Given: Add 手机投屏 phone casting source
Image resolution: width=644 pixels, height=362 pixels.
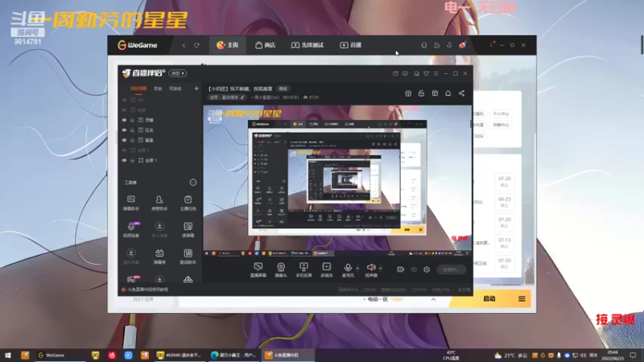Looking at the screenshot, I should tap(303, 269).
